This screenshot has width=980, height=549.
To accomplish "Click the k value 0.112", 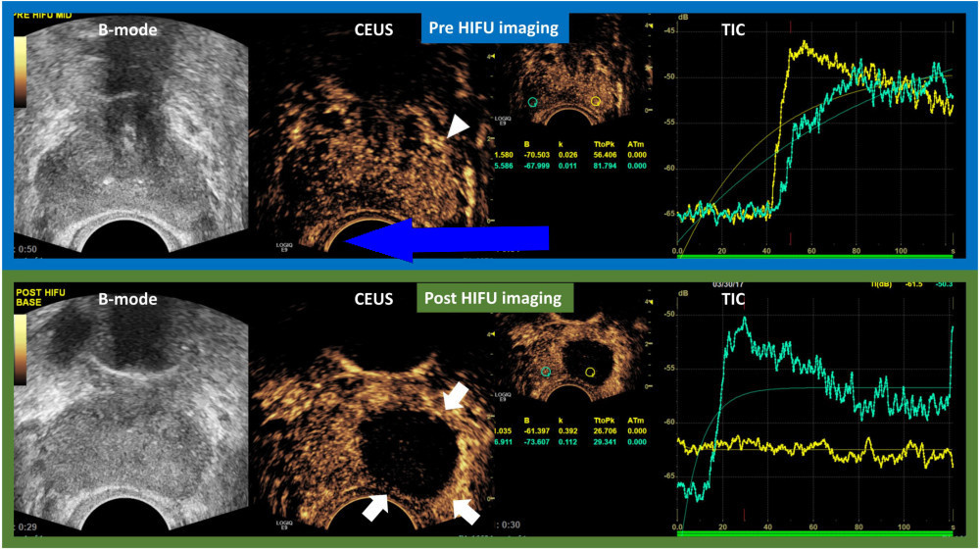I will pos(568,442).
